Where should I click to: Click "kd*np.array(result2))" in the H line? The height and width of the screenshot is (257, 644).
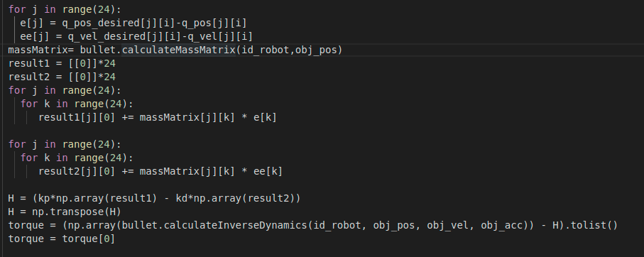(238, 198)
